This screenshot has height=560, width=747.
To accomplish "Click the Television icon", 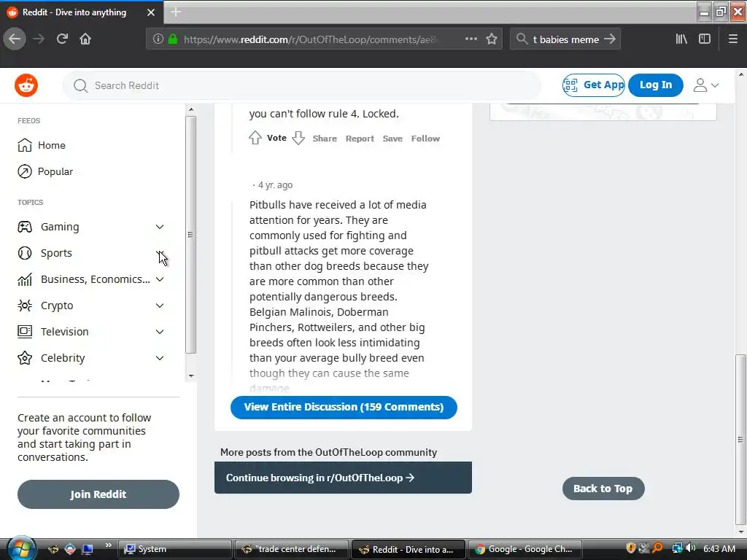I will tap(25, 332).
